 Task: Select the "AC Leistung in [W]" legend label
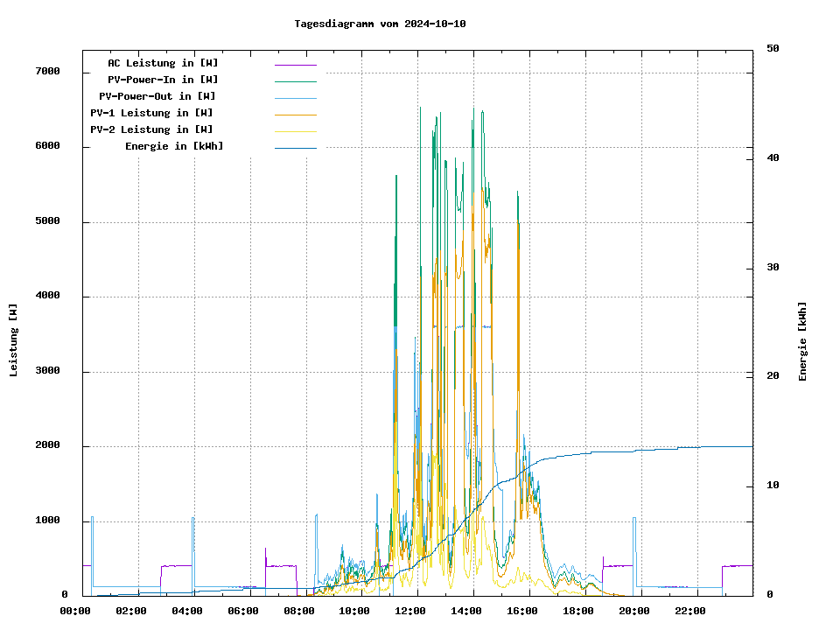(163, 63)
